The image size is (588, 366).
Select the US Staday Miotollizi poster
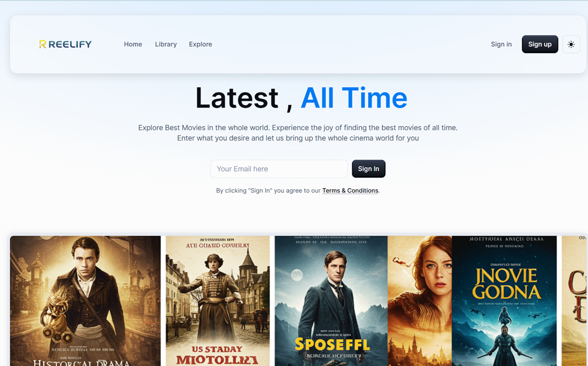217,301
